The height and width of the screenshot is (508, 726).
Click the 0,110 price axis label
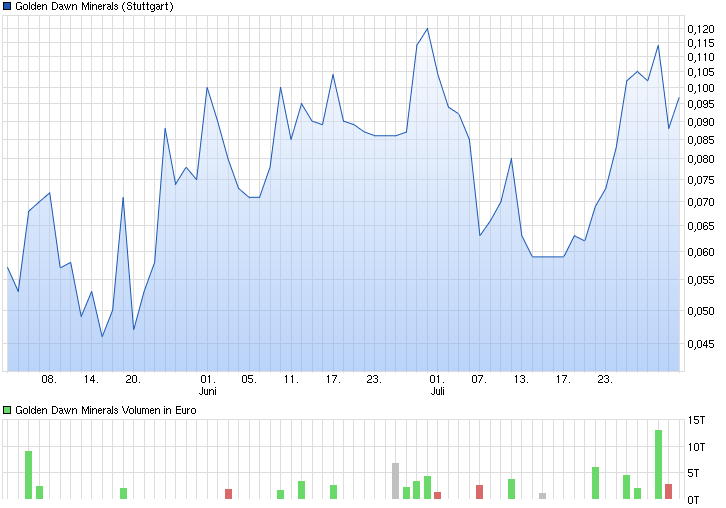tap(701, 57)
